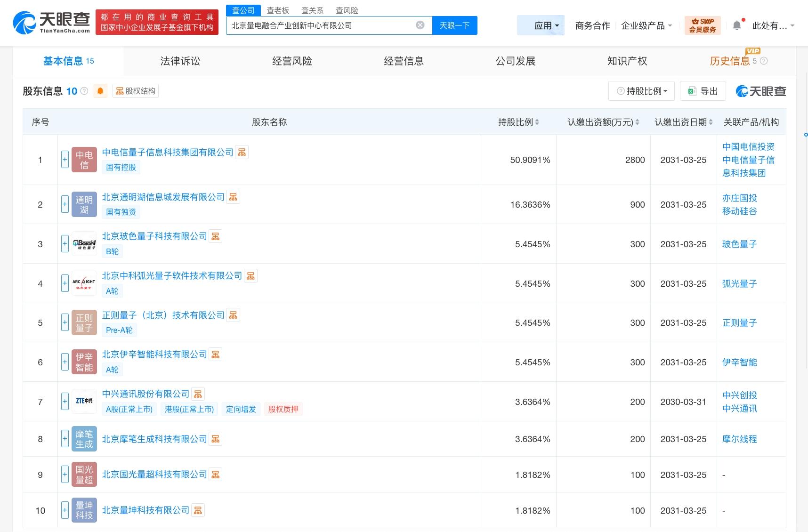This screenshot has width=808, height=532.
Task: Click in the company search input field
Action: click(x=320, y=25)
